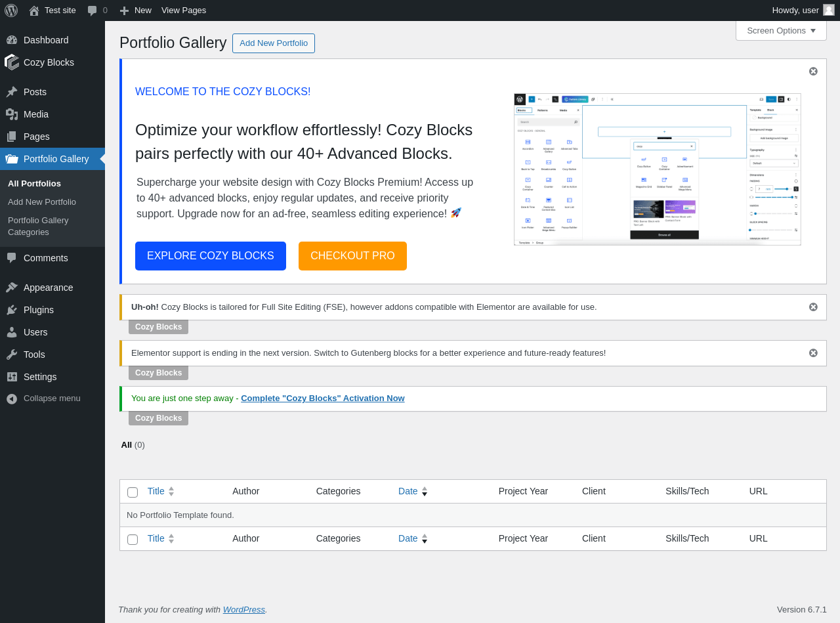Click the CHECKOUT PRO button
Viewport: 840px width, 623px height.
pyautogui.click(x=352, y=256)
